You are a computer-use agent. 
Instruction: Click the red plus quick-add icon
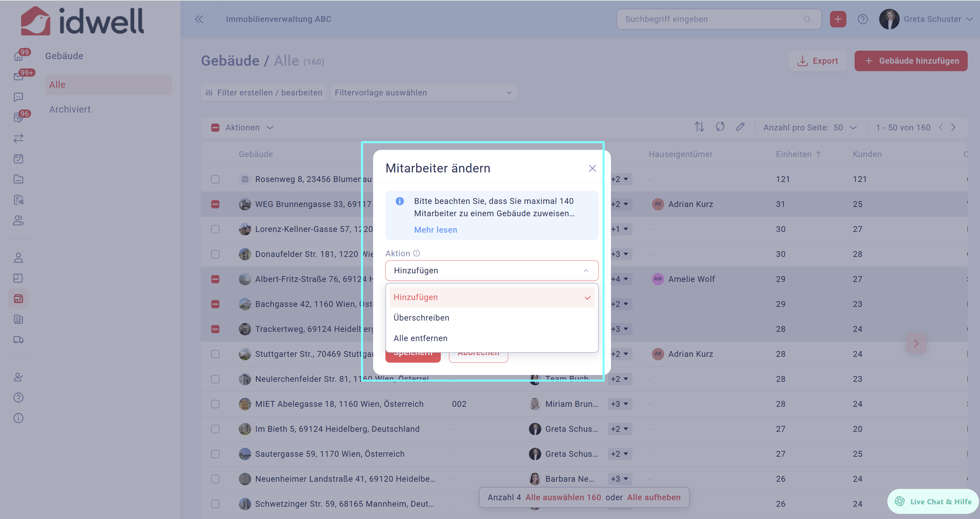[x=838, y=19]
